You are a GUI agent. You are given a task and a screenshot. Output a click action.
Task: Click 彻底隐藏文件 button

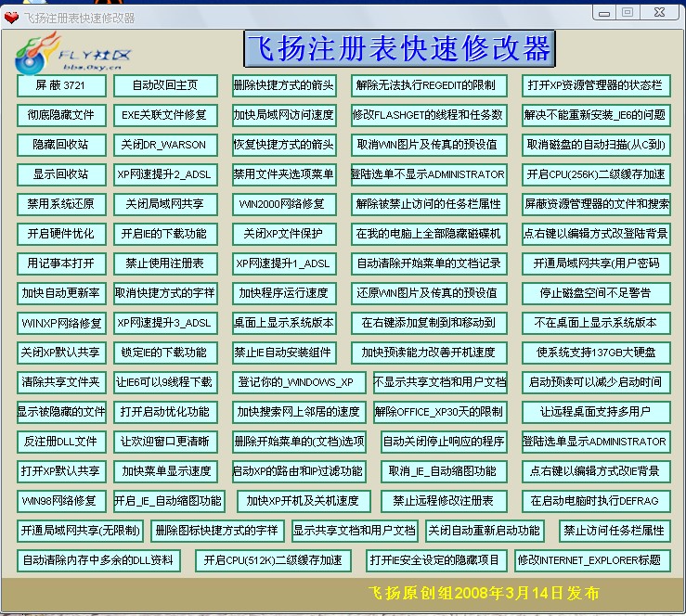click(61, 115)
